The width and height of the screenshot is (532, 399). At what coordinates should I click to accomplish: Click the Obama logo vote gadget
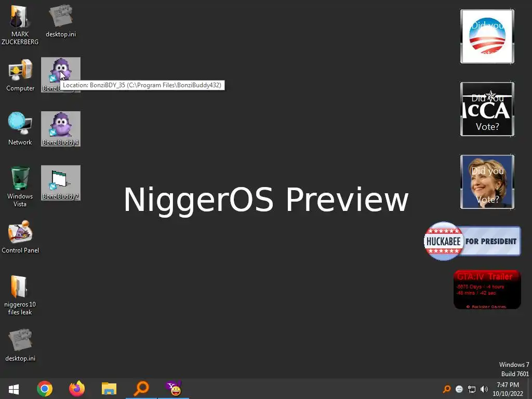(x=487, y=36)
